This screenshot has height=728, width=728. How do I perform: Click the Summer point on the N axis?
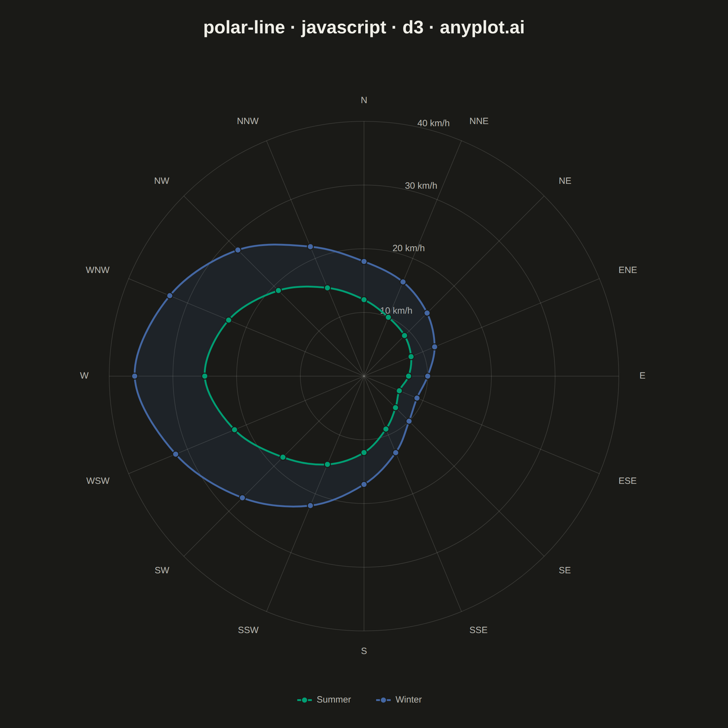pyautogui.click(x=364, y=300)
